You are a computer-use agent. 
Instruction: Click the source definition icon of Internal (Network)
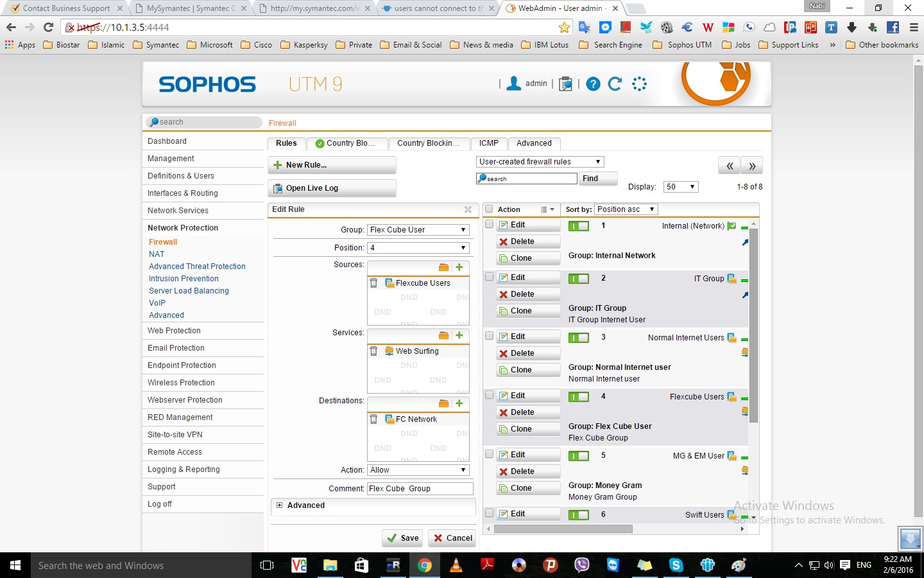pyautogui.click(x=732, y=226)
